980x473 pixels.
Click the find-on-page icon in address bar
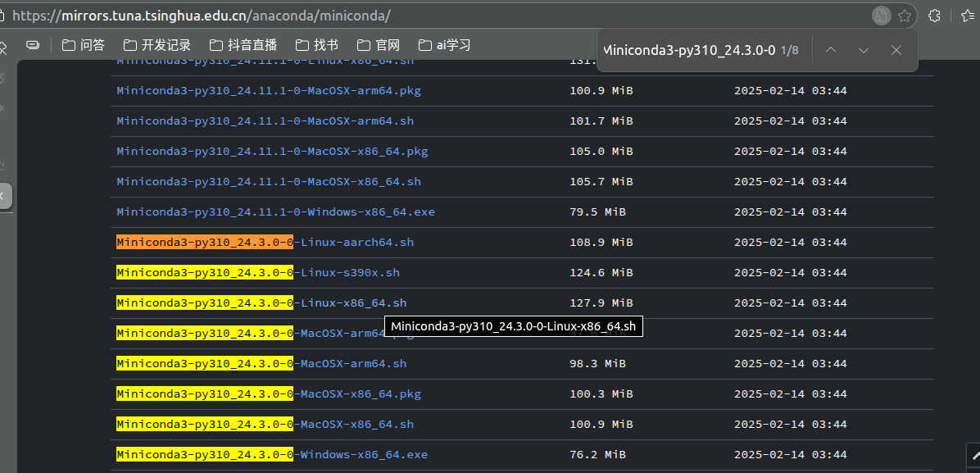(x=881, y=16)
